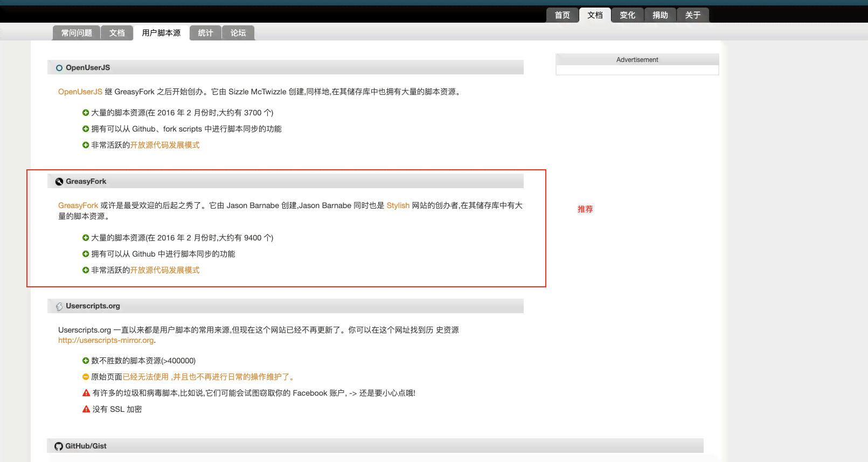Click text 大量的脚本资源 大约有 9400 个
The width and height of the screenshot is (868, 462).
coord(182,238)
